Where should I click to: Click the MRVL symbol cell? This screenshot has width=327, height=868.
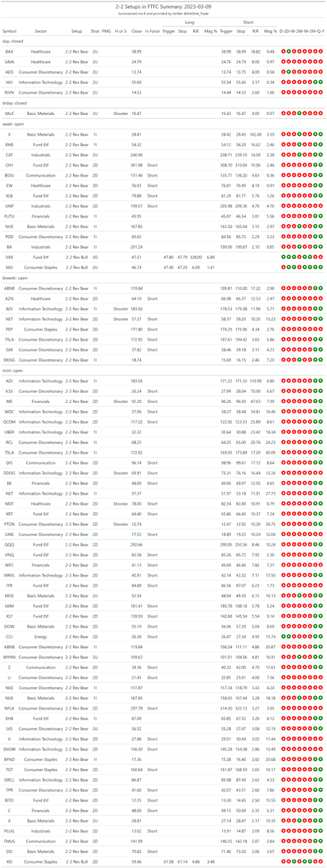(9, 574)
